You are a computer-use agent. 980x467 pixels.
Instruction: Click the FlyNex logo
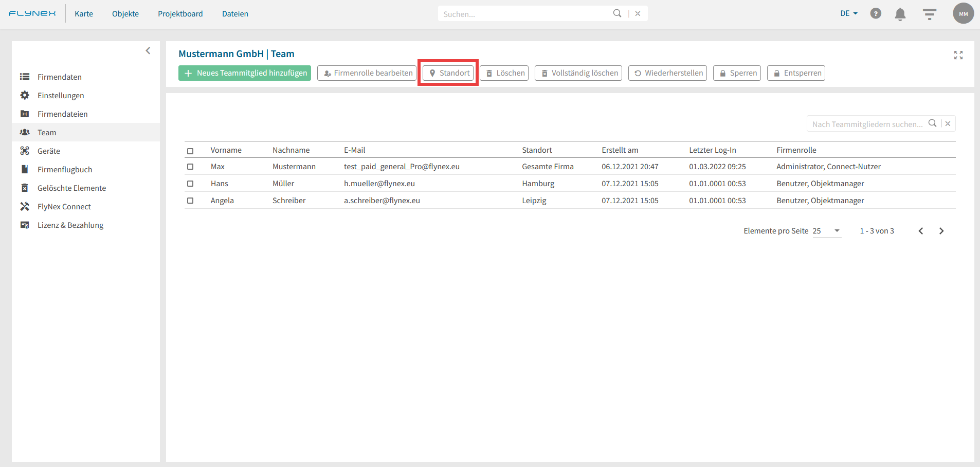coord(32,13)
